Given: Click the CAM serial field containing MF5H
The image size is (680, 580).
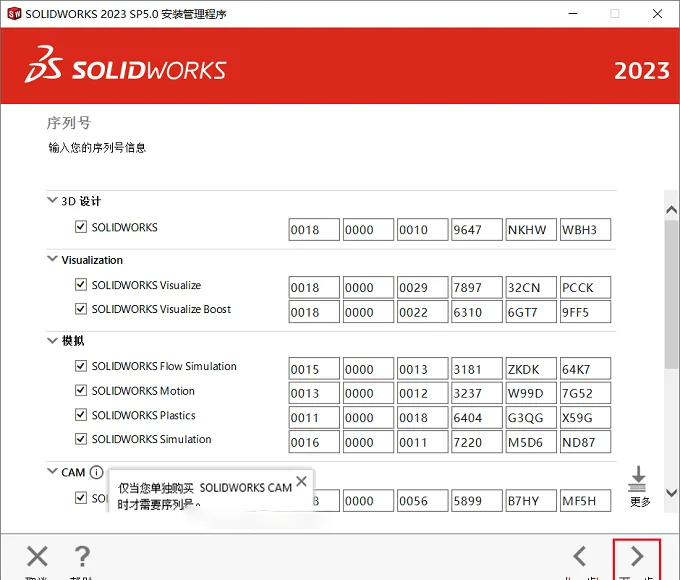Looking at the screenshot, I should tap(585, 501).
